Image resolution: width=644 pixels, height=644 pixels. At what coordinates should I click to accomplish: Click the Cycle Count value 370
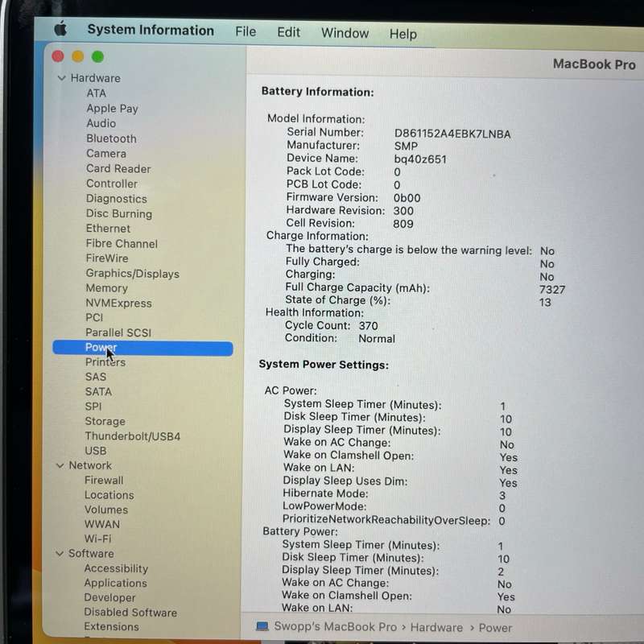click(368, 326)
